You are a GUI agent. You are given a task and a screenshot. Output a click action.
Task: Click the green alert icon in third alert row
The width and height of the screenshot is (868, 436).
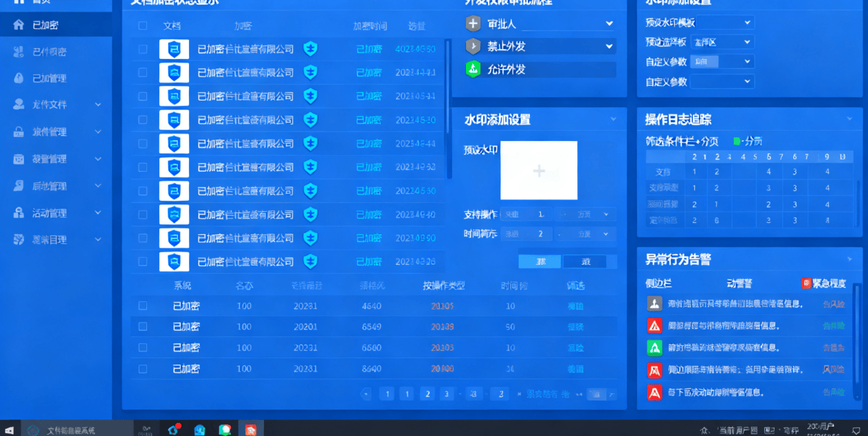(654, 347)
